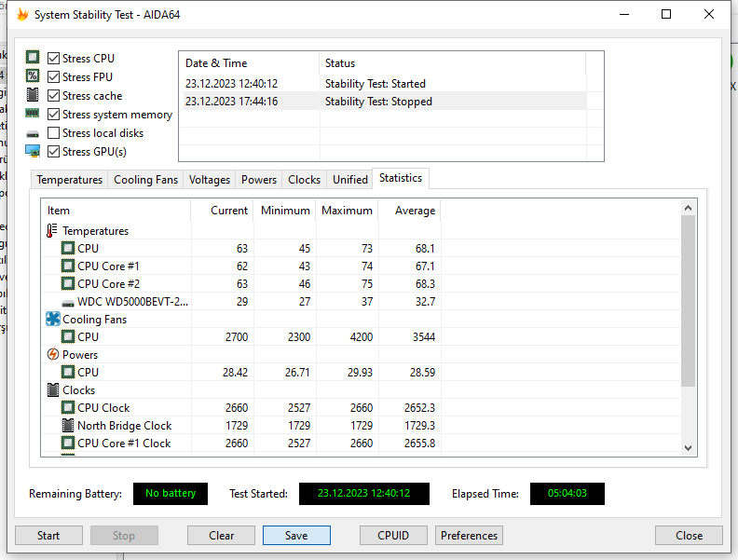Click the Maximum column header
Image resolution: width=738 pixels, height=560 pixels.
(x=348, y=211)
